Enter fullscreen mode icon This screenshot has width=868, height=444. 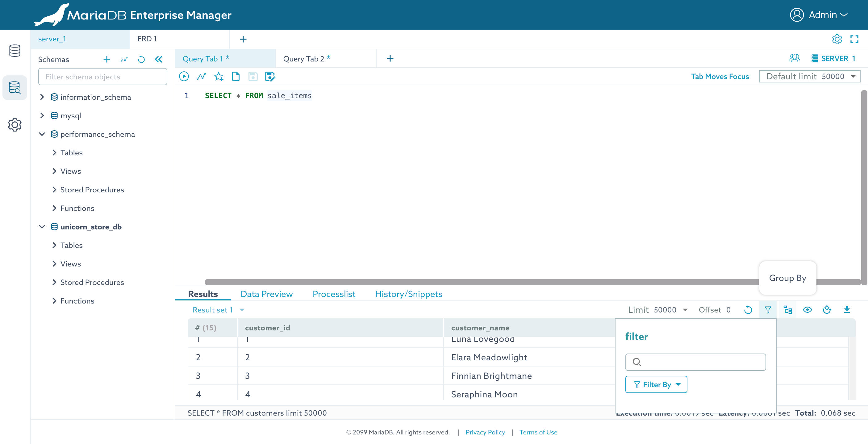854,39
